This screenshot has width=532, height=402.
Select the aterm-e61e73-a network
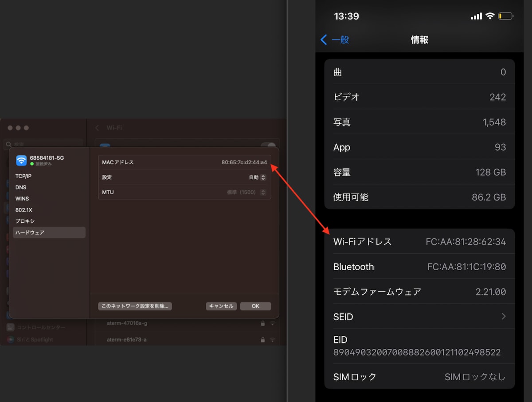[x=126, y=340]
